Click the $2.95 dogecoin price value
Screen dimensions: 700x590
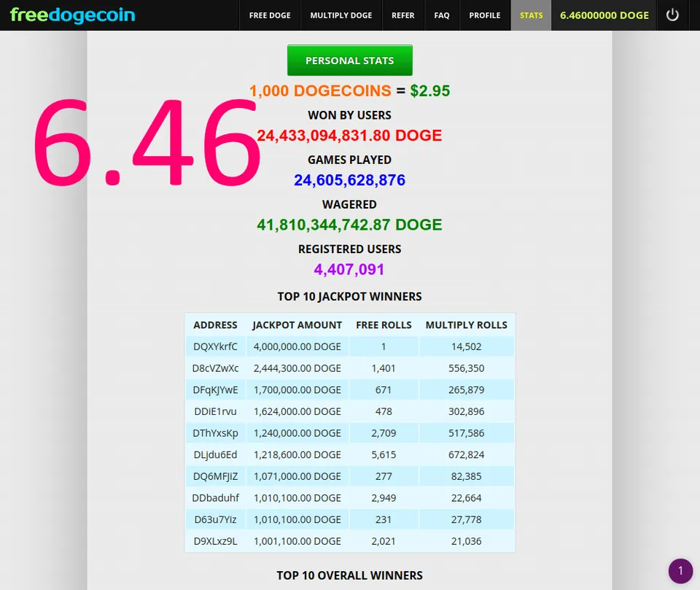430,90
